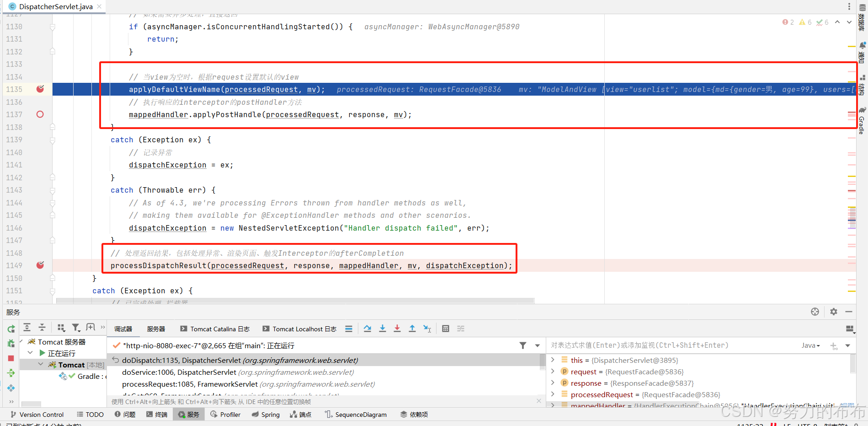Click the Run to Cursor icon
This screenshot has height=426, width=868.
[427, 329]
